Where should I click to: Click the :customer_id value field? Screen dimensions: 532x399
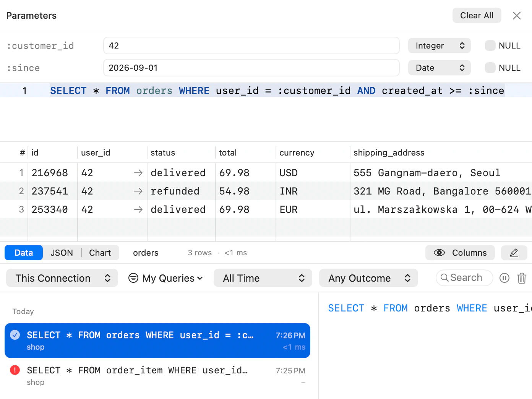(251, 45)
